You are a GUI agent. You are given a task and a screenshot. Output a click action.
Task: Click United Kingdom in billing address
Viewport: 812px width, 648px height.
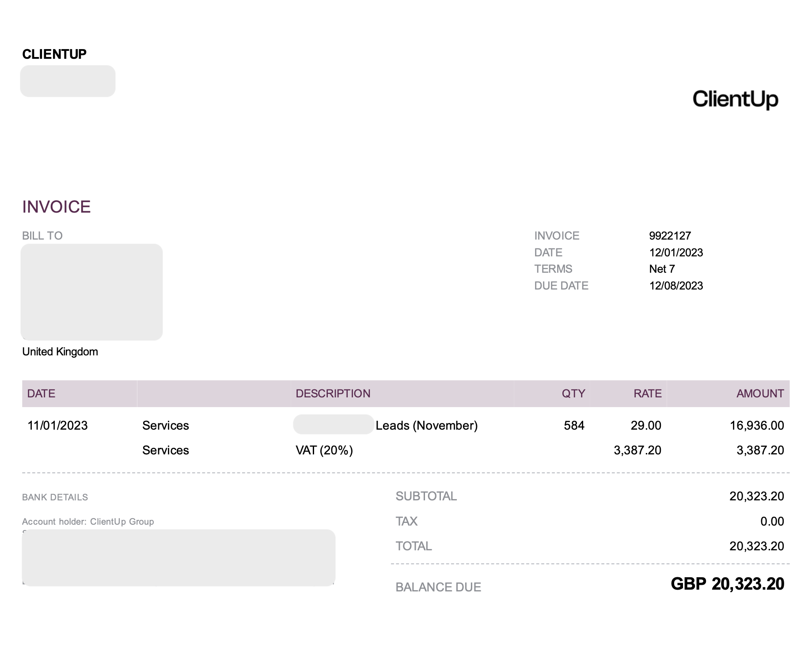tap(60, 351)
